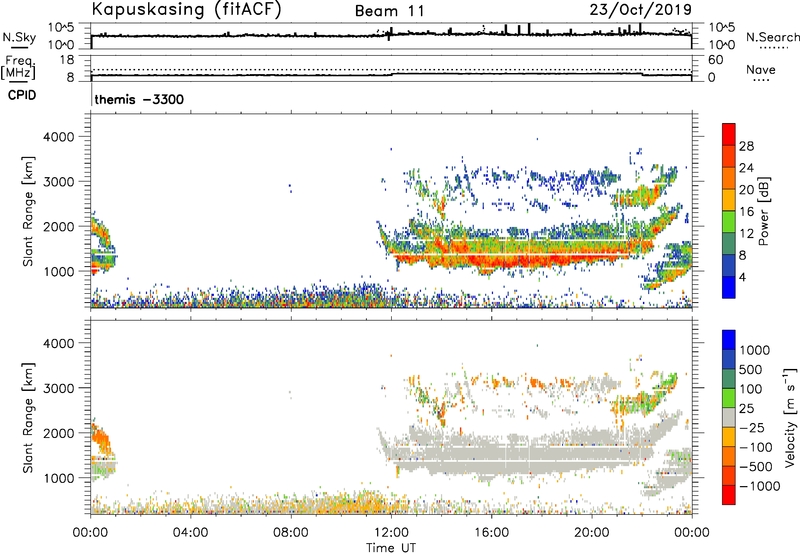Click the "60" Nave axis tick
Screen dimensions: 800x554
[x=715, y=60]
